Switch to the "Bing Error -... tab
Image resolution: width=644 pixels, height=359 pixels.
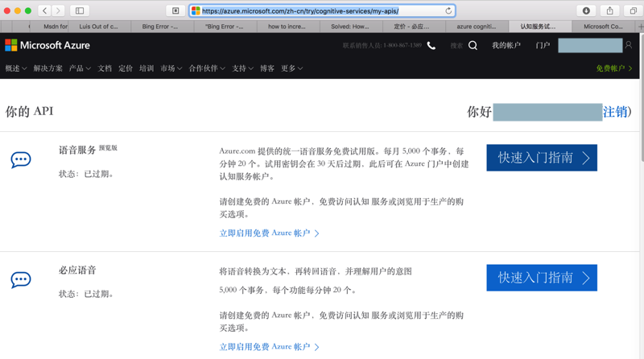point(225,27)
